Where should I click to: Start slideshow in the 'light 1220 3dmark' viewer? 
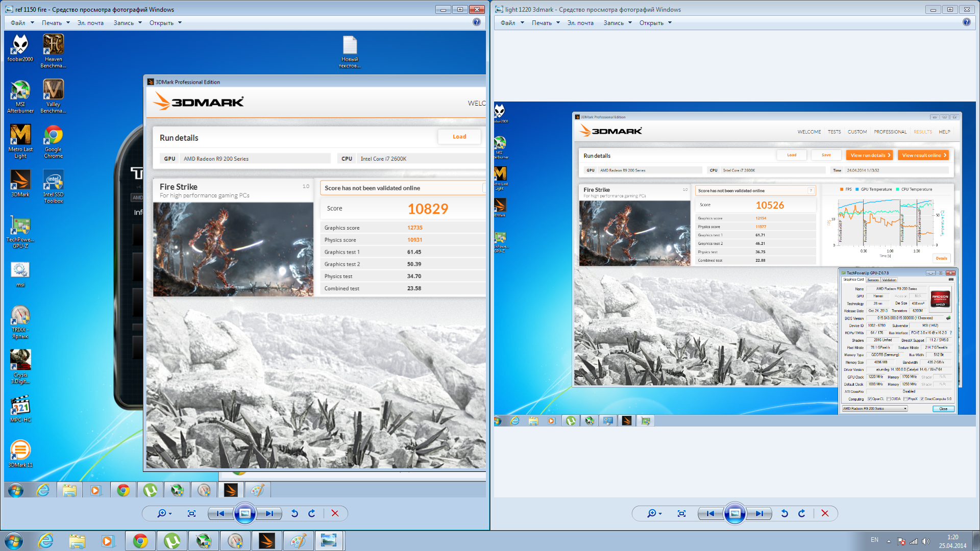(735, 513)
